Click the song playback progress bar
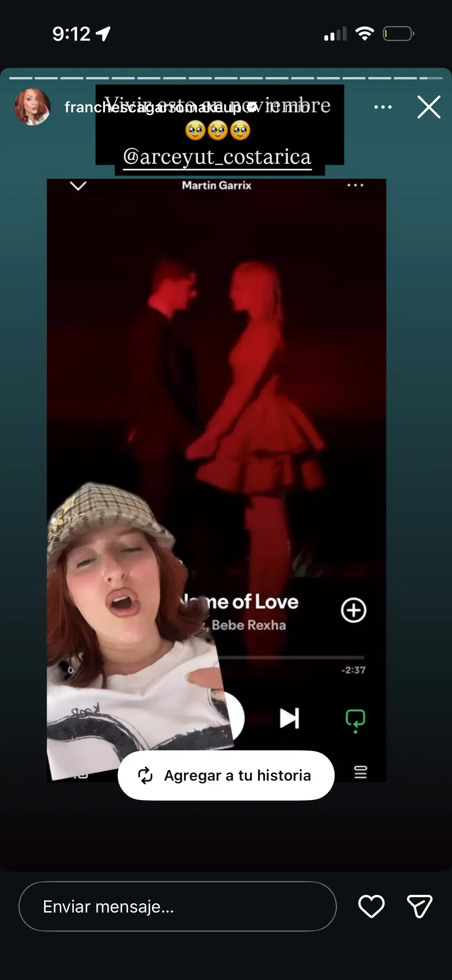 point(291,657)
